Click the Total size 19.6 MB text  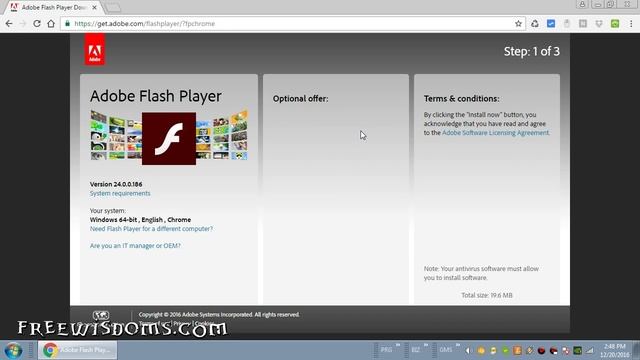487,295
